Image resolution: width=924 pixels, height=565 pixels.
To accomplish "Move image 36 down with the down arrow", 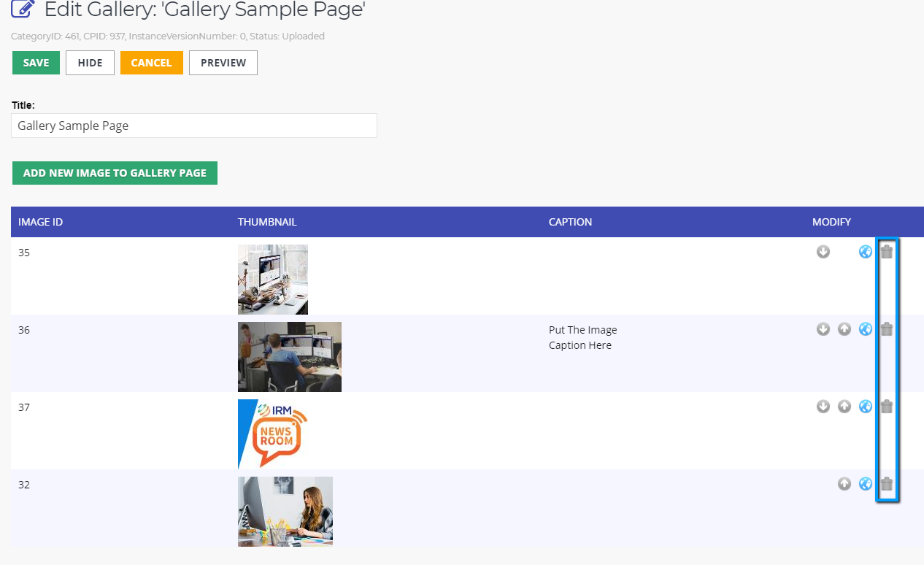I will (x=823, y=329).
